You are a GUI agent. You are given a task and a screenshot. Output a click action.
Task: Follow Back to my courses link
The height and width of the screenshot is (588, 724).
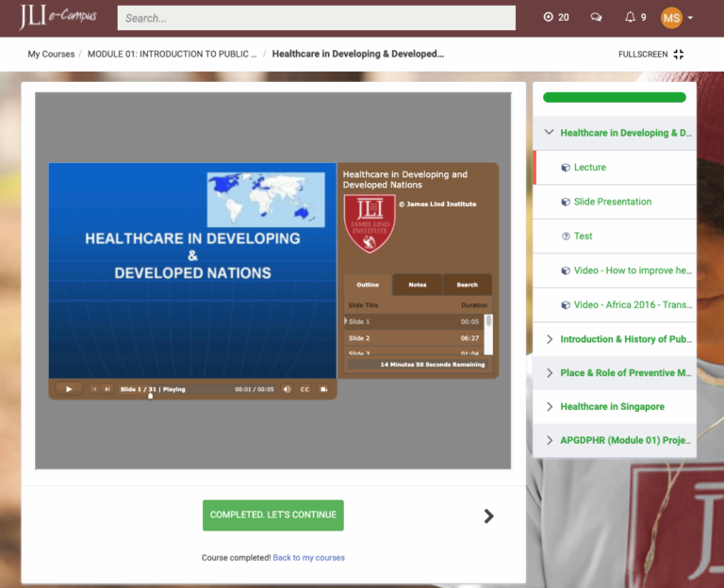click(308, 558)
